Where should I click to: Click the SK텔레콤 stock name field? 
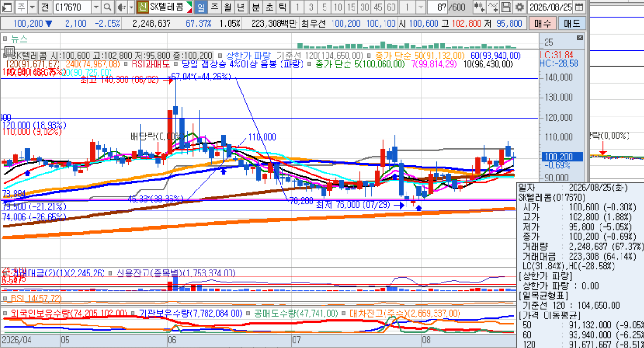(x=167, y=7)
